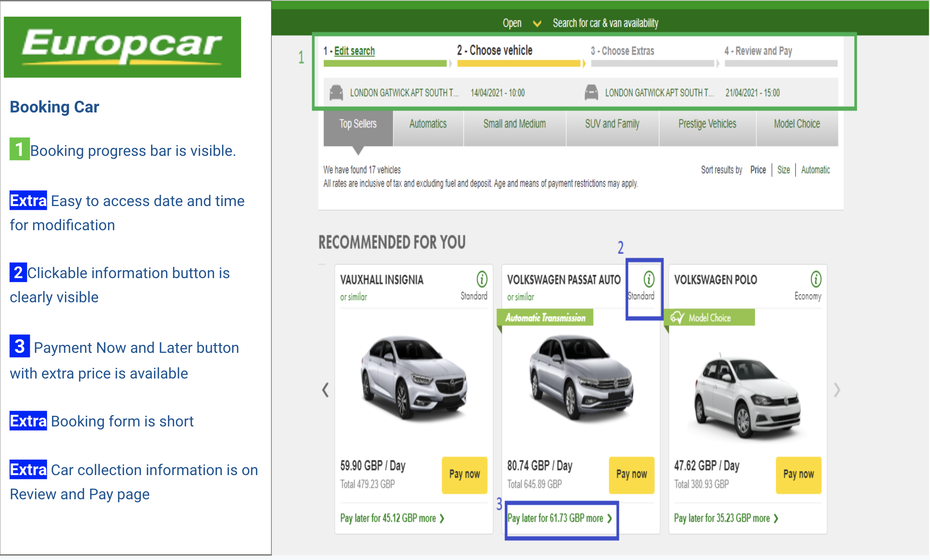This screenshot has height=560, width=930.
Task: Click We have found 17 vehicles text
Action: (362, 170)
